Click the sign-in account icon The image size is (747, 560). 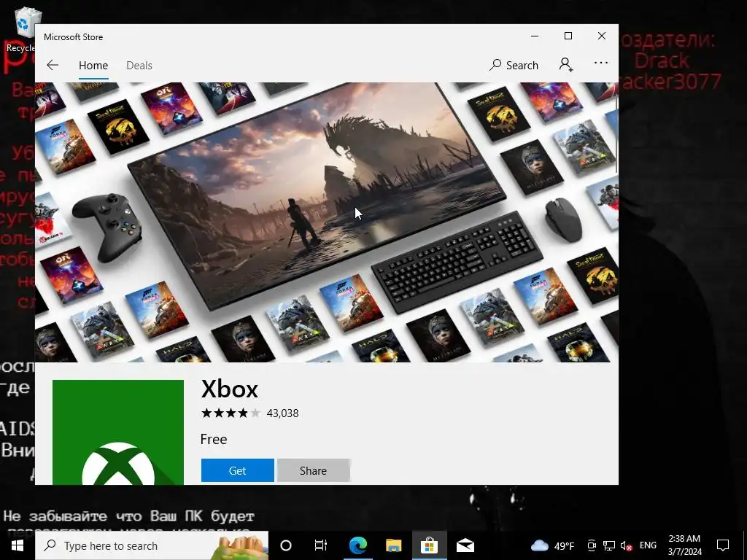(x=566, y=64)
